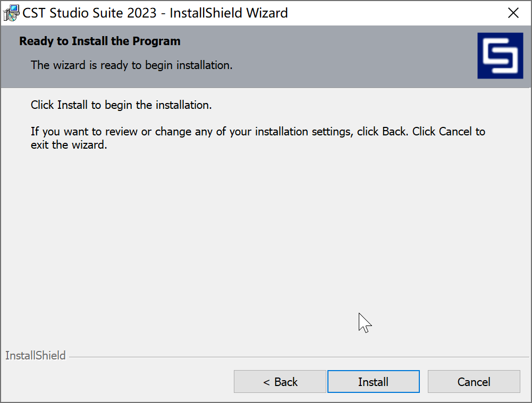The width and height of the screenshot is (532, 403).
Task: Click Install to begin the installation
Action: 373,381
